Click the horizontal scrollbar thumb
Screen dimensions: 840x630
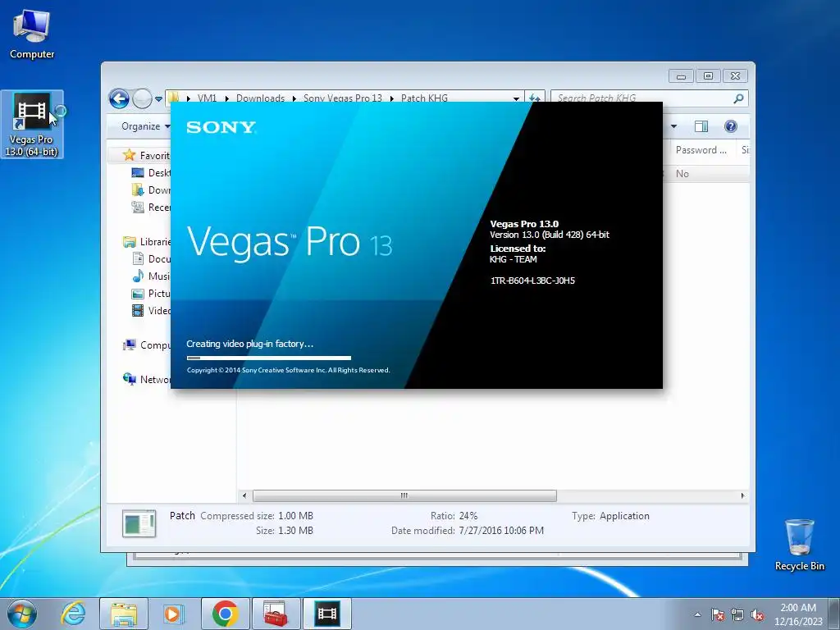coord(404,495)
